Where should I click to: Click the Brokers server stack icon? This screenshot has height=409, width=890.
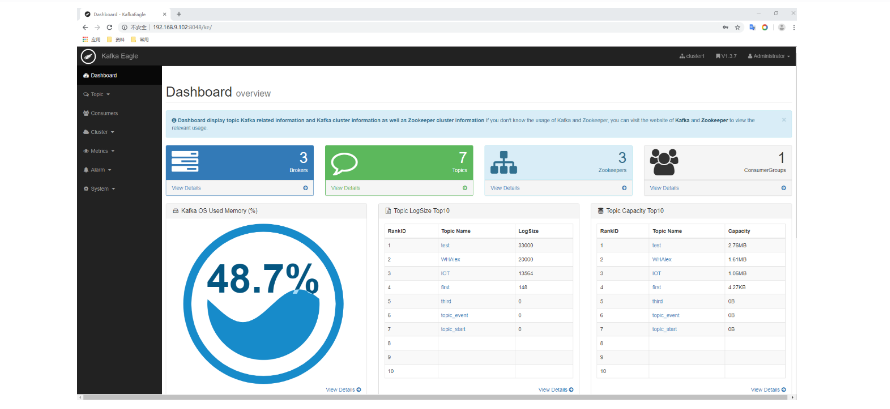[185, 162]
